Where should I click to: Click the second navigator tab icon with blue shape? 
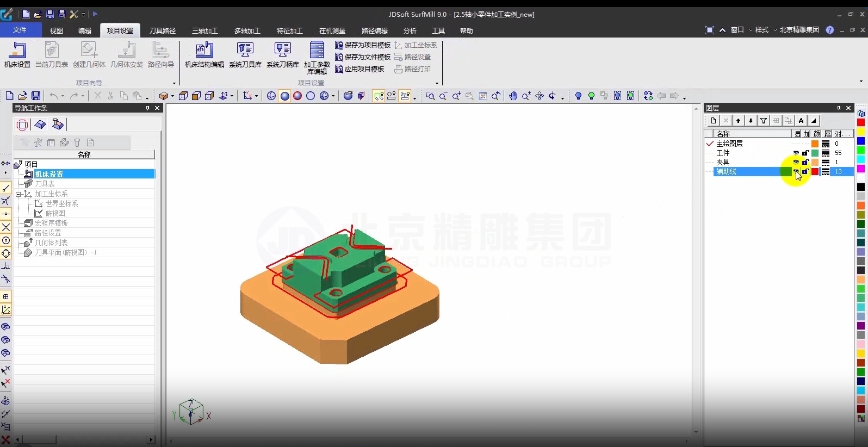40,125
